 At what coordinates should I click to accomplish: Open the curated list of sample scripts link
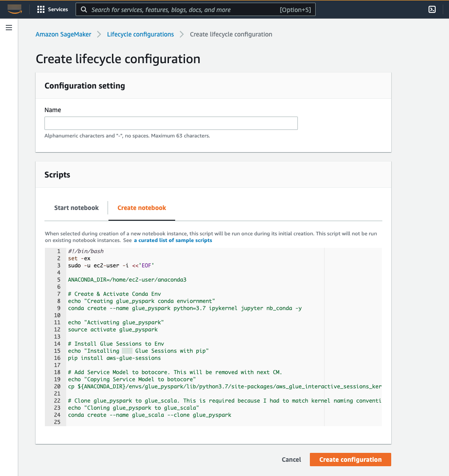173,240
